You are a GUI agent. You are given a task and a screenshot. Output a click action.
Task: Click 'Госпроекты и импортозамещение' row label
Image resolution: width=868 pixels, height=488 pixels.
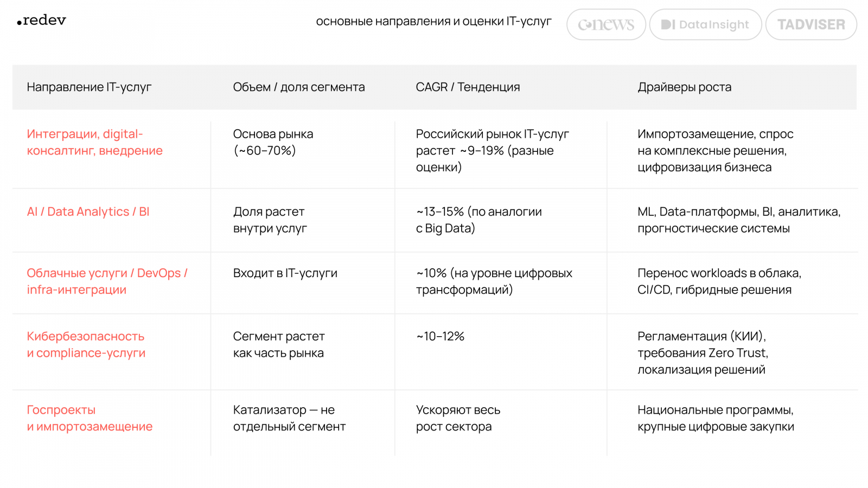pyautogui.click(x=90, y=418)
